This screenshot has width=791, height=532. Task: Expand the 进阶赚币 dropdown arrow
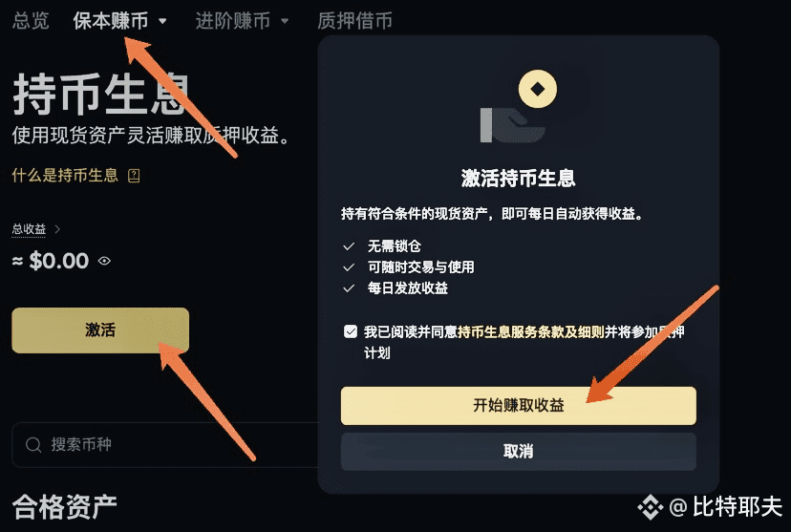[285, 21]
